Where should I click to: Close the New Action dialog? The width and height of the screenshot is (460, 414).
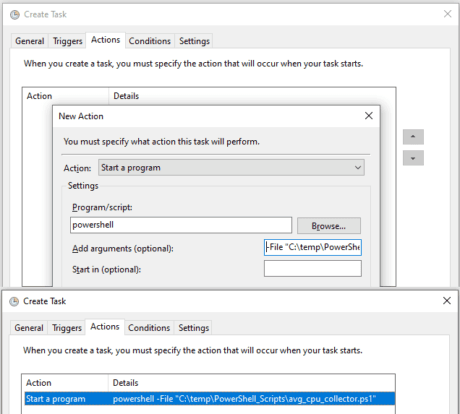click(369, 116)
